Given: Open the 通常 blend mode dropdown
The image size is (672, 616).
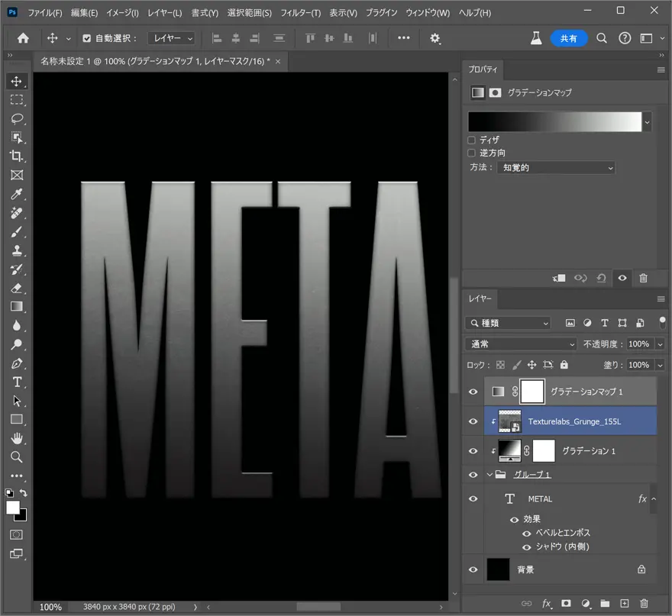Looking at the screenshot, I should 521,344.
